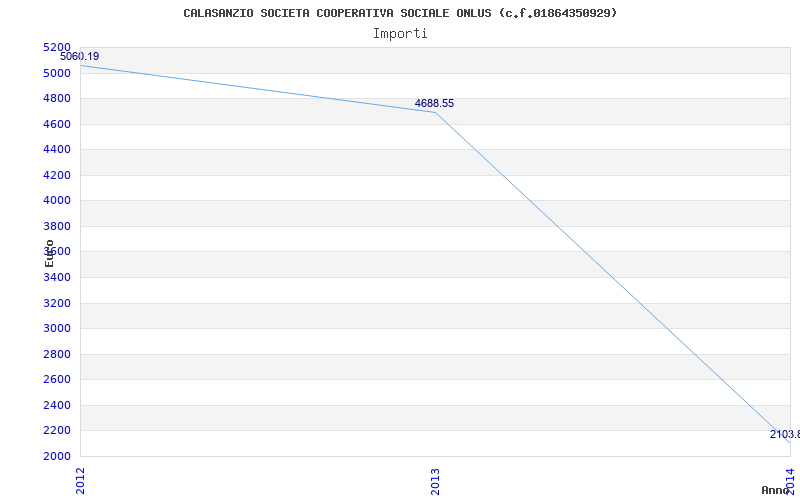Select the 4688.55 data point label

point(434,104)
